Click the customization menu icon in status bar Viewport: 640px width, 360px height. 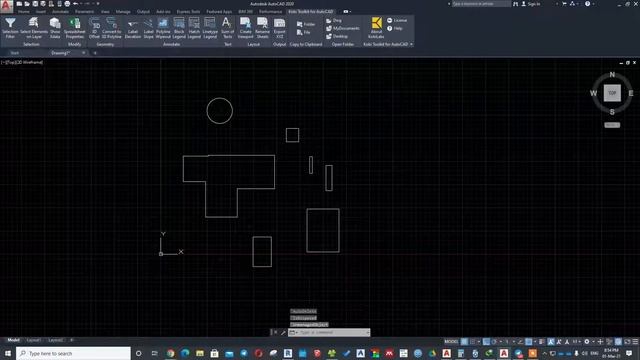(x=635, y=341)
